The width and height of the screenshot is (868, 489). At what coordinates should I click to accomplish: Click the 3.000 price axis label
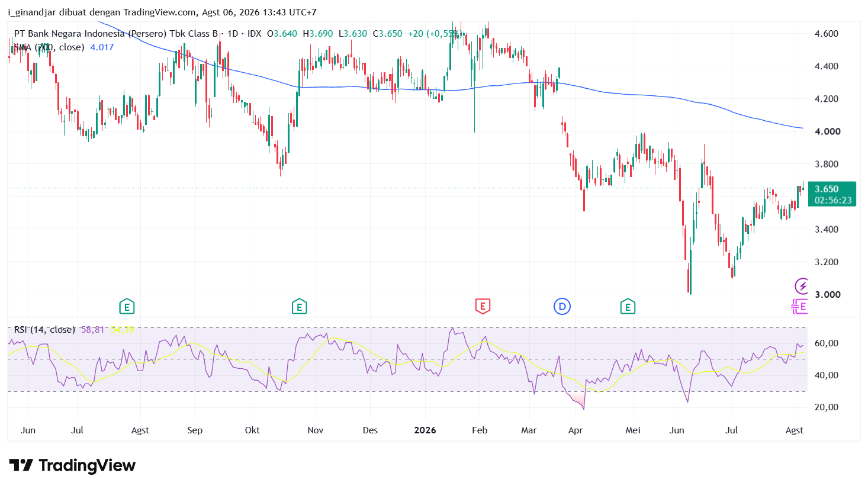point(828,295)
